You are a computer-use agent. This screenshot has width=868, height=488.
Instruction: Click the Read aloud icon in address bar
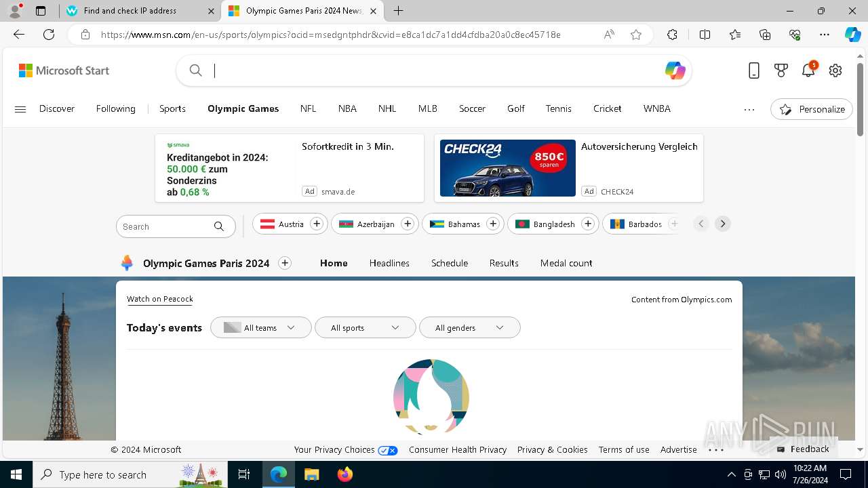pyautogui.click(x=609, y=35)
